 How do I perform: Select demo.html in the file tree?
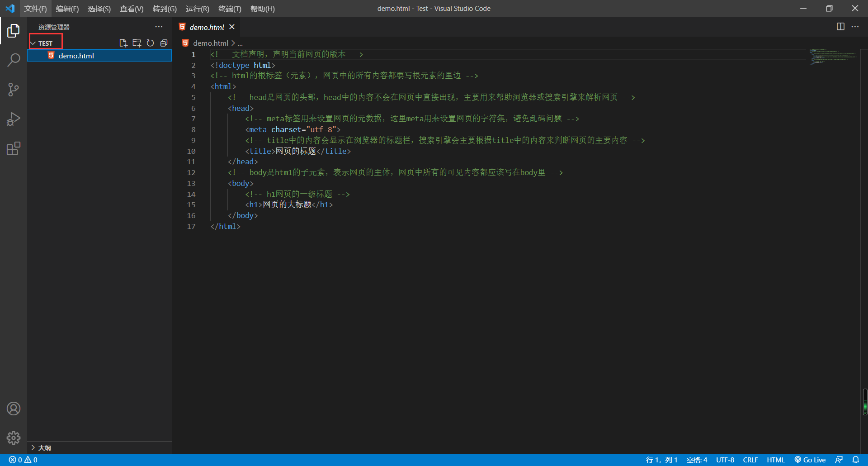pyautogui.click(x=99, y=56)
